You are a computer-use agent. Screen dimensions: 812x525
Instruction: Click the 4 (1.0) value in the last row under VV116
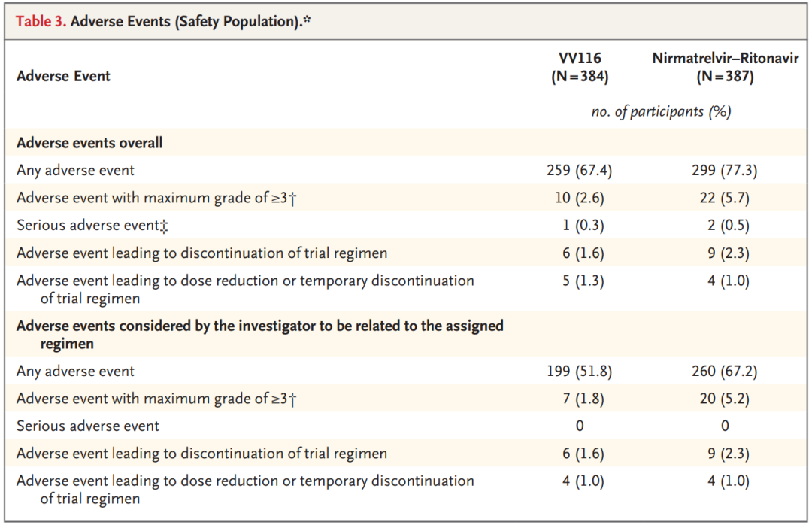[579, 481]
